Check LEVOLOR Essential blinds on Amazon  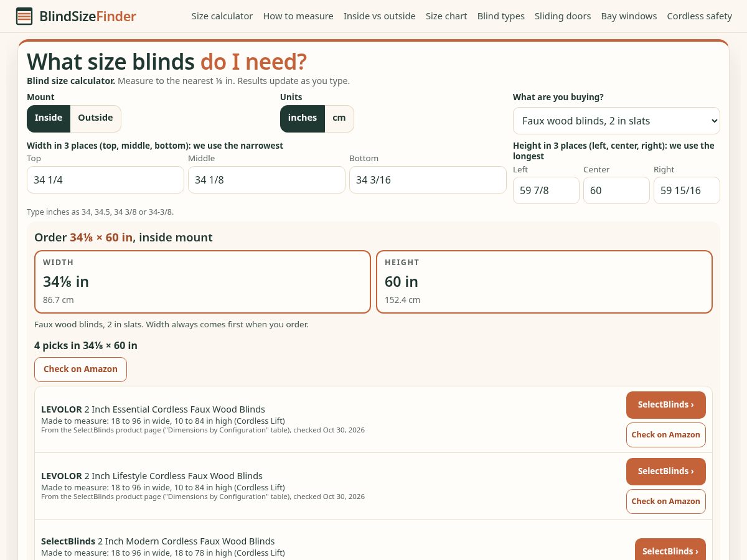pos(665,435)
